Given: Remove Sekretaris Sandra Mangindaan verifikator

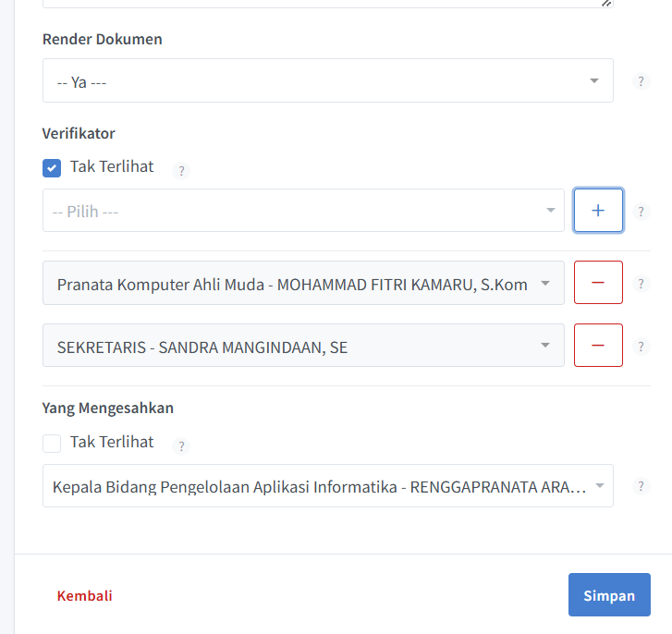Looking at the screenshot, I should tap(598, 346).
